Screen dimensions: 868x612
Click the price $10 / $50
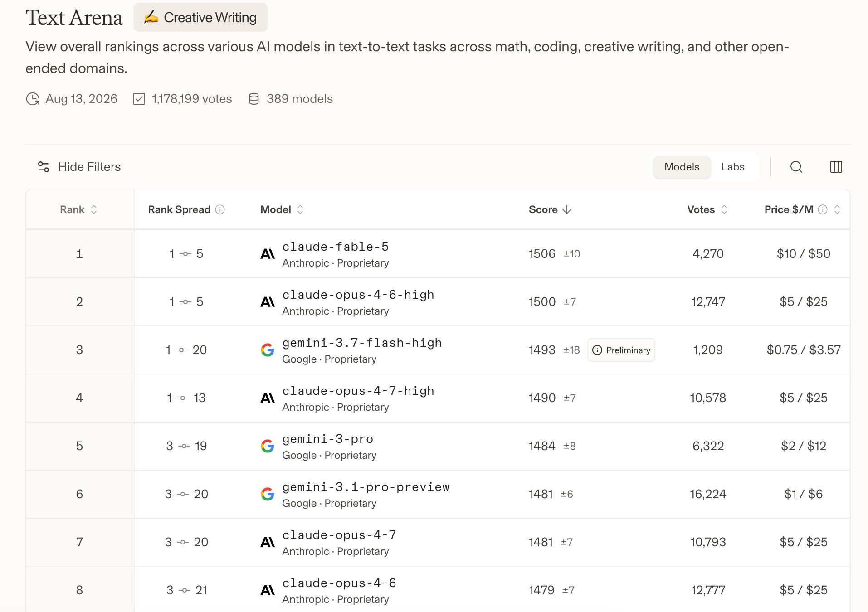[804, 254]
